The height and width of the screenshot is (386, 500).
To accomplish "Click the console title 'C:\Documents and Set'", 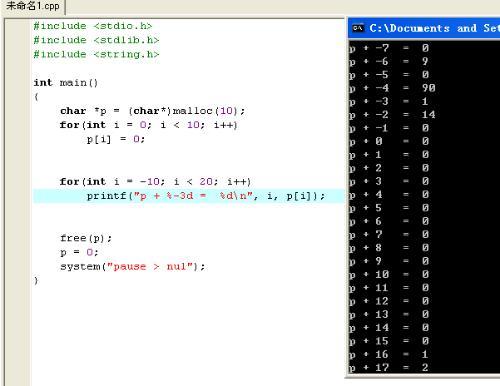I will pos(434,28).
